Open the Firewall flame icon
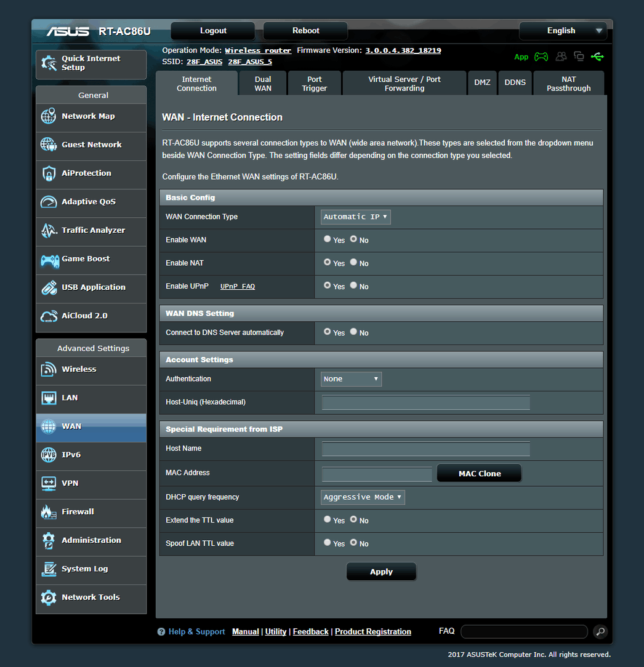Viewport: 644px width, 667px height. (x=49, y=512)
